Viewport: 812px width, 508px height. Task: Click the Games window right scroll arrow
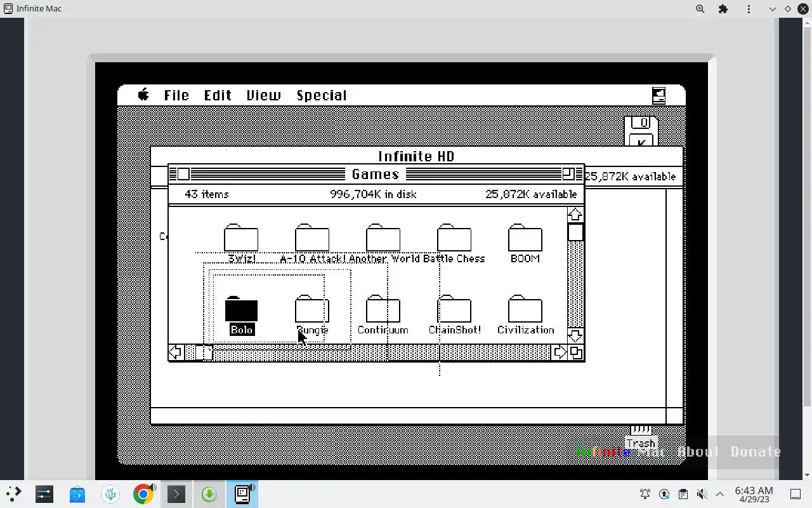pos(559,352)
